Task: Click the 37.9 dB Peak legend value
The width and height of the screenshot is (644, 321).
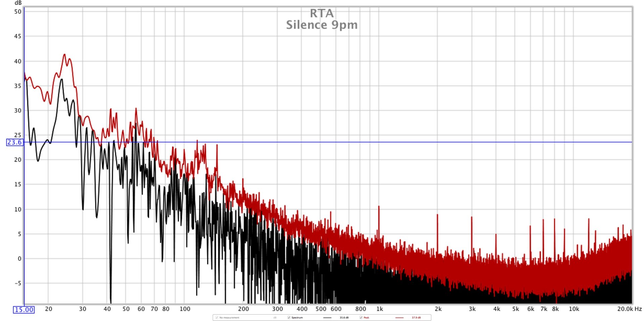Action: tap(416, 317)
